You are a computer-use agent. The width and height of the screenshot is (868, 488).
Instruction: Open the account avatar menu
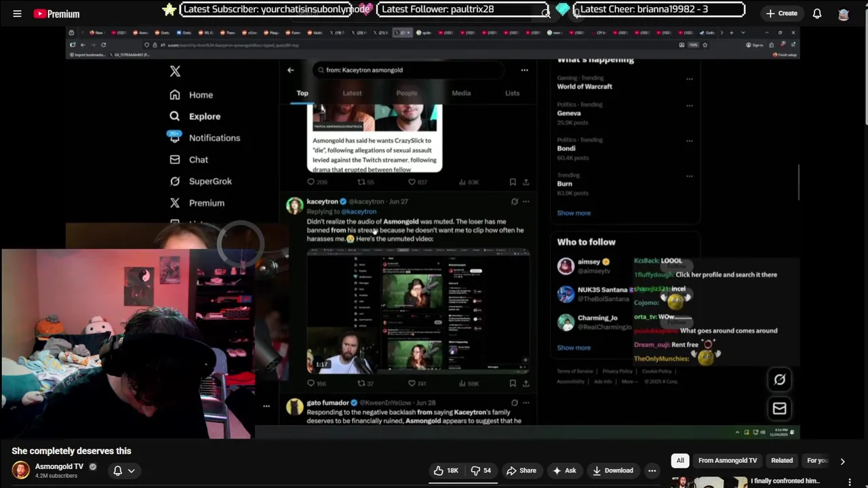click(844, 14)
